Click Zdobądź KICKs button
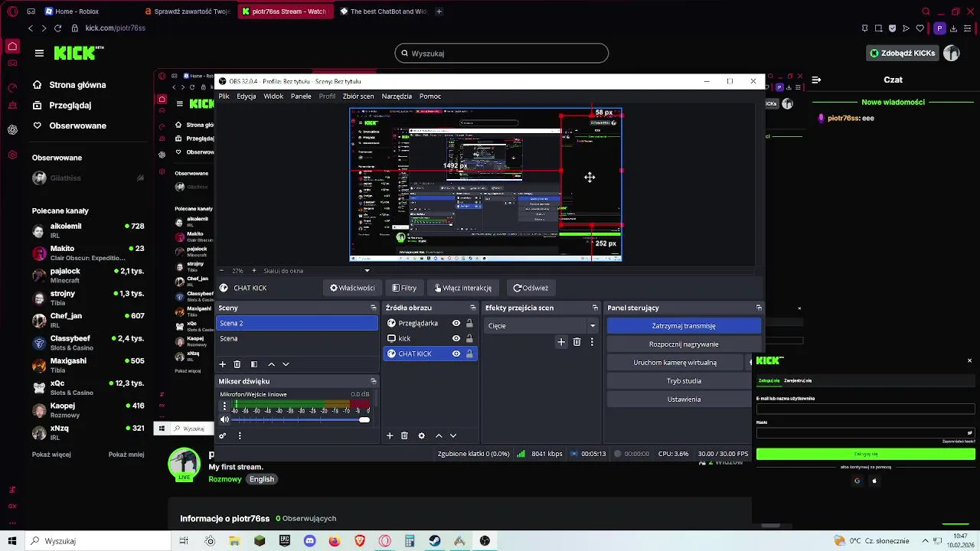The height and width of the screenshot is (551, 980). pyautogui.click(x=902, y=53)
